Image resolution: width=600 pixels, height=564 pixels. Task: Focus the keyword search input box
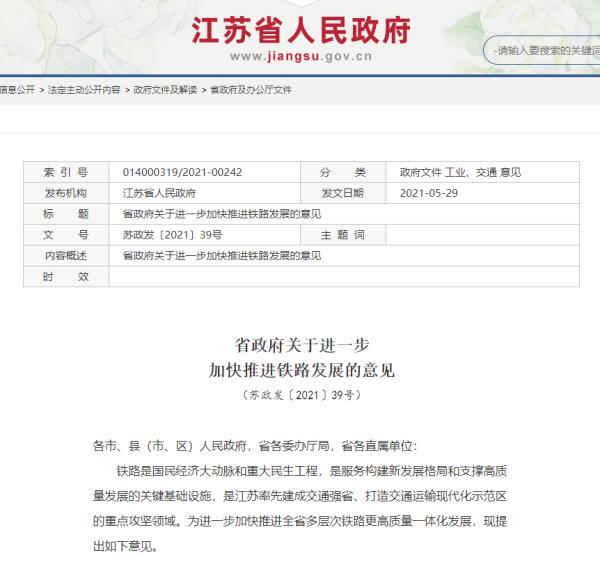tap(545, 50)
